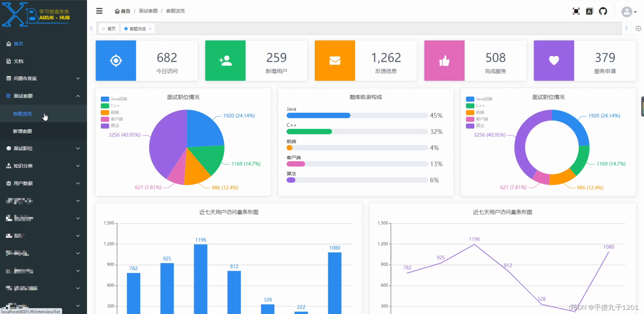The image size is (644, 314).
Task: Click the 1,262 反馈信息 statistic
Action: point(386,61)
